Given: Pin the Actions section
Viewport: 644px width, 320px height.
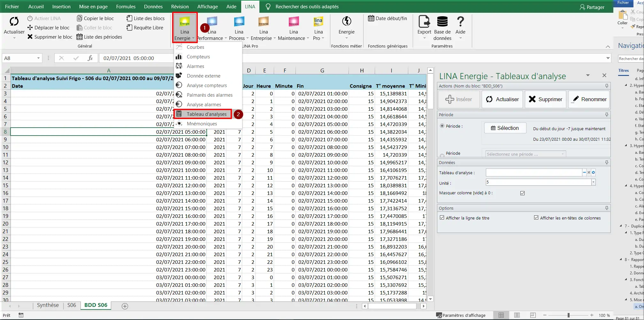Looking at the screenshot, I should coord(607,86).
